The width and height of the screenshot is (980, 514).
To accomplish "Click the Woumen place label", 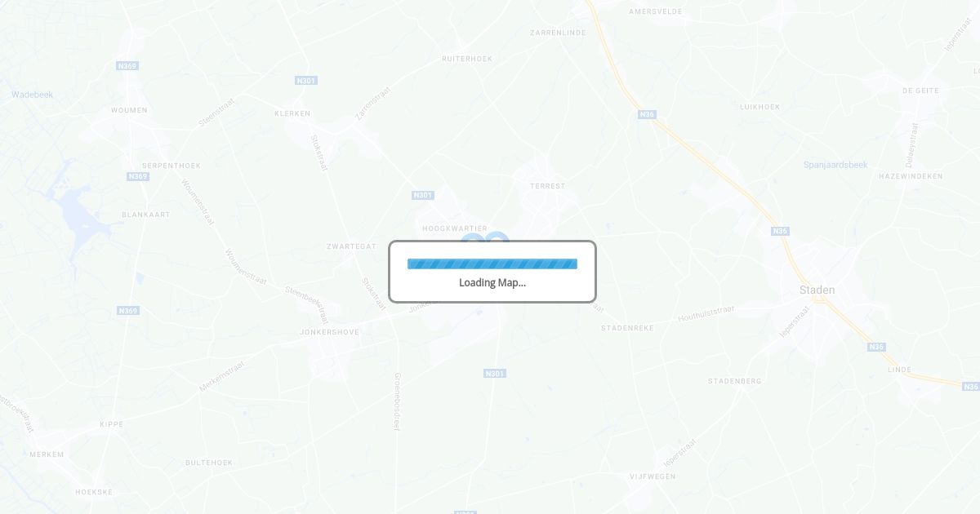I will 129,110.
